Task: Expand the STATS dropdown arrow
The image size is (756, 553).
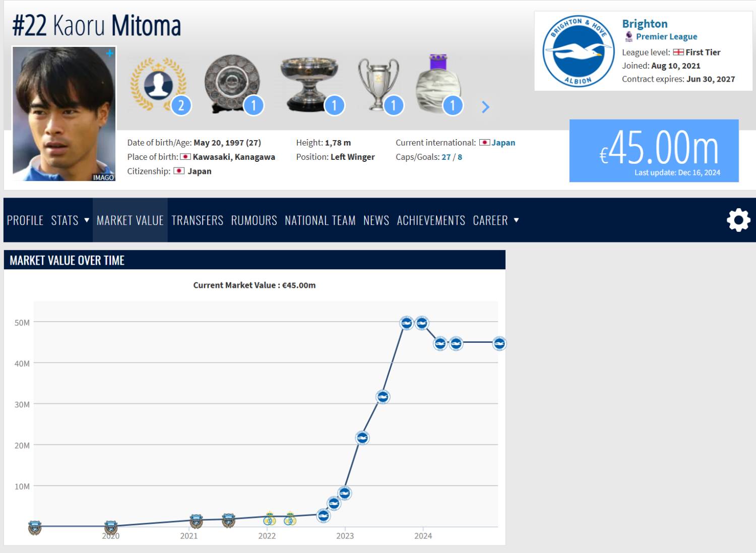Action: click(86, 220)
